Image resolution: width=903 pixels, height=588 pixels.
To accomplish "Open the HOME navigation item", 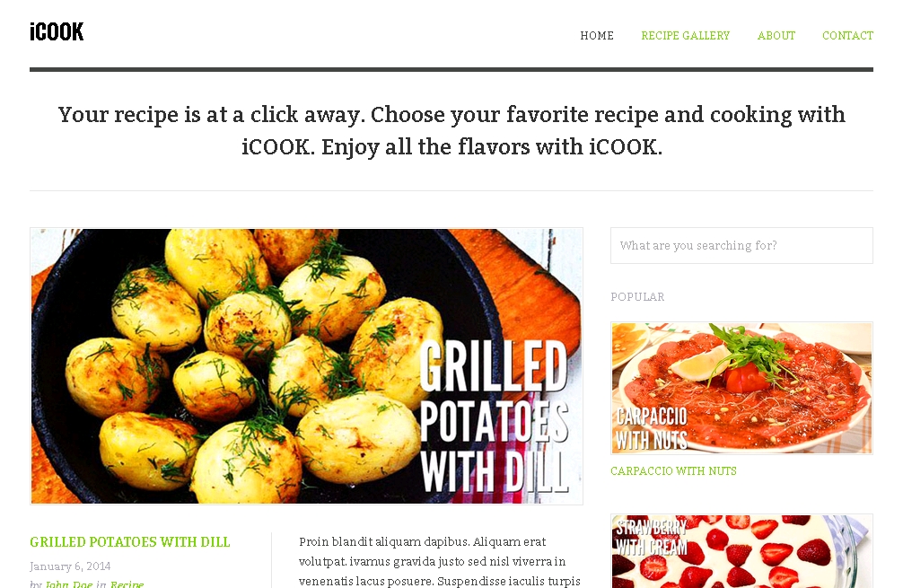I will (597, 36).
